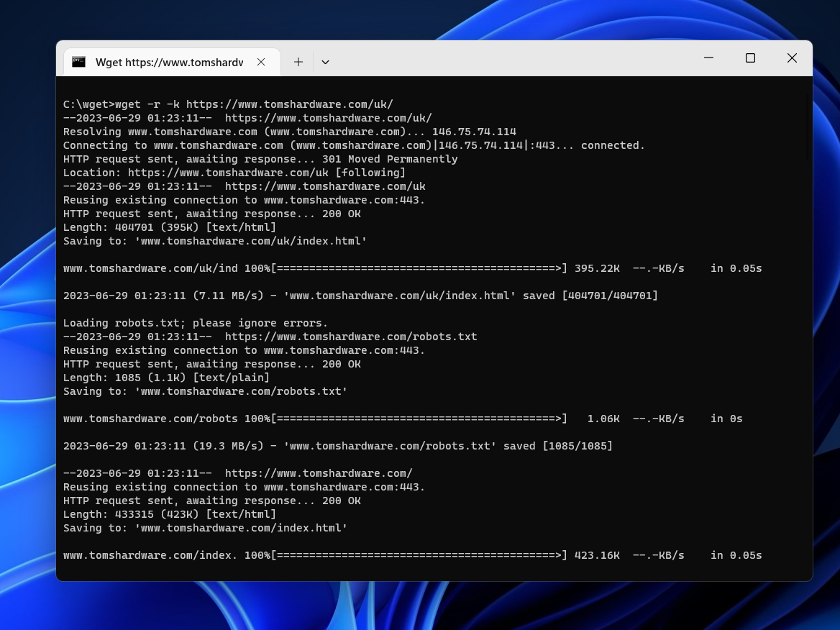Click 'Length: 404701 (395K) [text/html]'

point(169,227)
